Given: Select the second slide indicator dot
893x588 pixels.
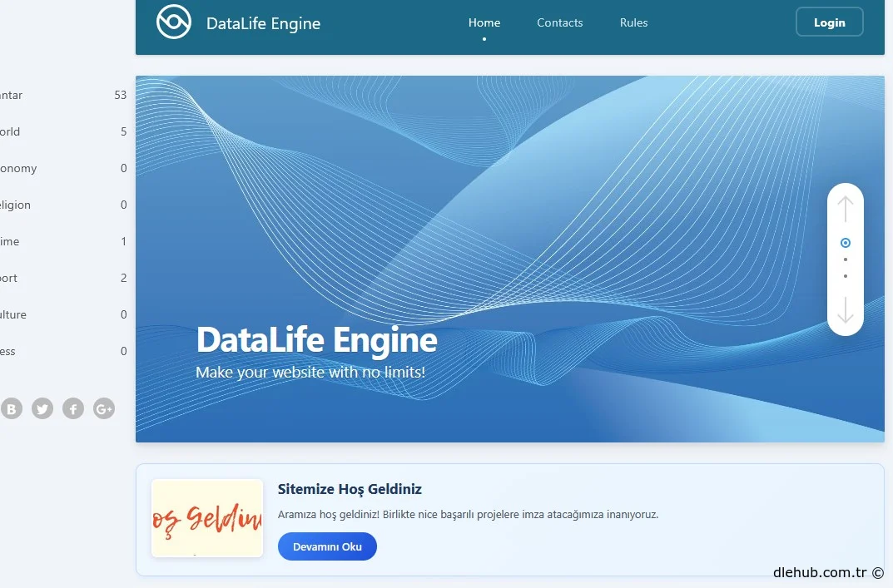Looking at the screenshot, I should point(846,259).
